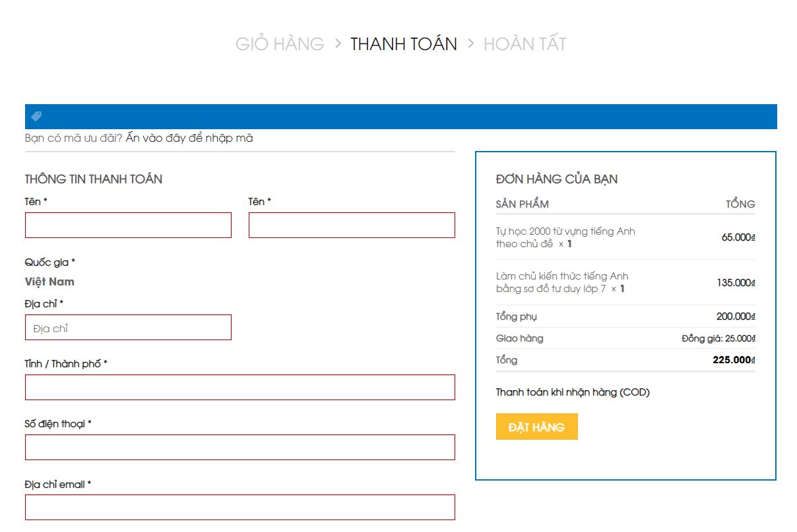Click the 'Đồng giá: 25.000₫' shipping value
Viewport: 797px width, 532px height.
click(x=718, y=338)
